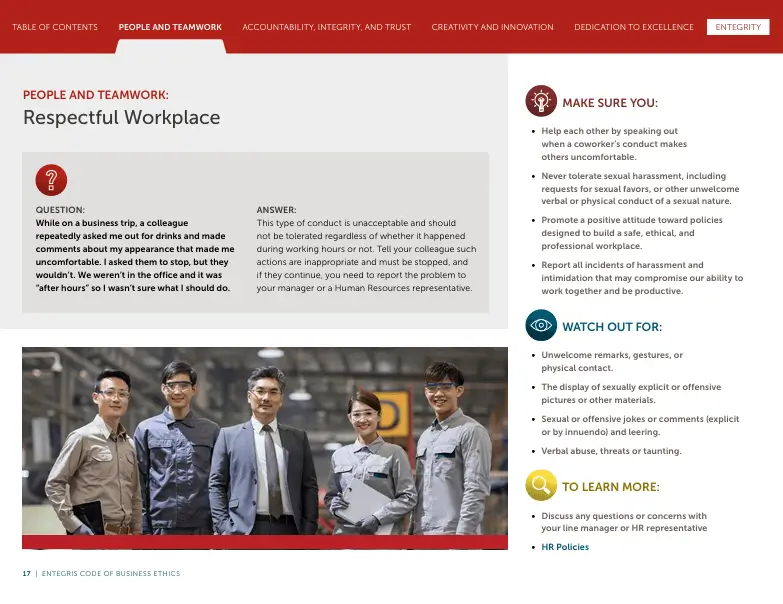Screen dimensions: 783x604
Task: Click the eye Watch Out For icon
Action: click(x=541, y=325)
